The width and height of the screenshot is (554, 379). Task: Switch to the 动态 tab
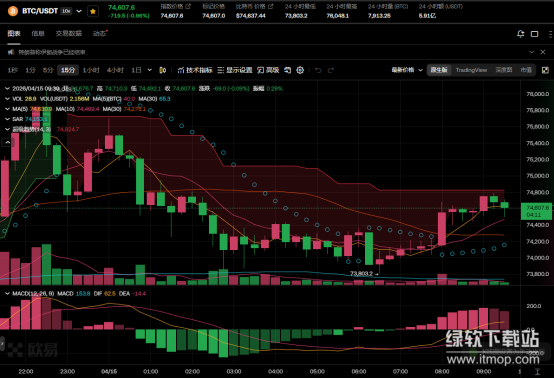(x=99, y=34)
